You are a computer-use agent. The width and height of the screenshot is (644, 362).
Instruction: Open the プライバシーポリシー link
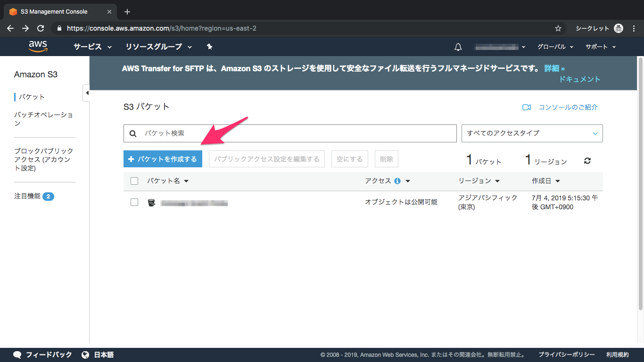[567, 355]
